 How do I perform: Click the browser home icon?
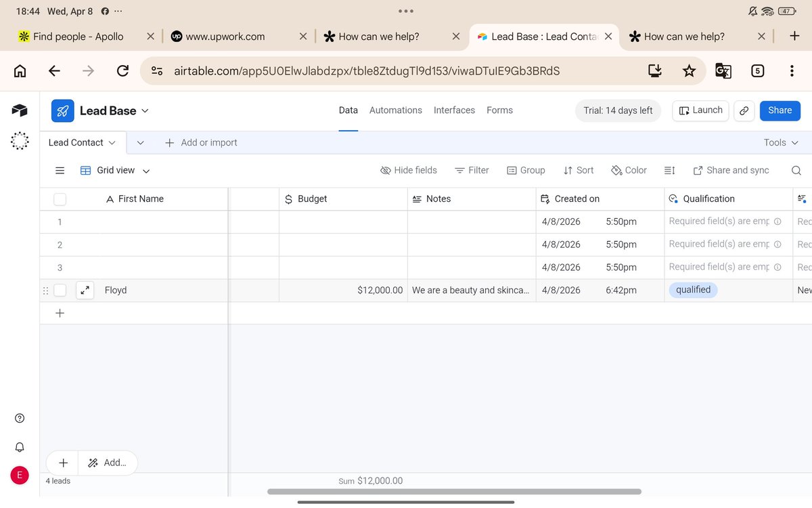tap(20, 70)
